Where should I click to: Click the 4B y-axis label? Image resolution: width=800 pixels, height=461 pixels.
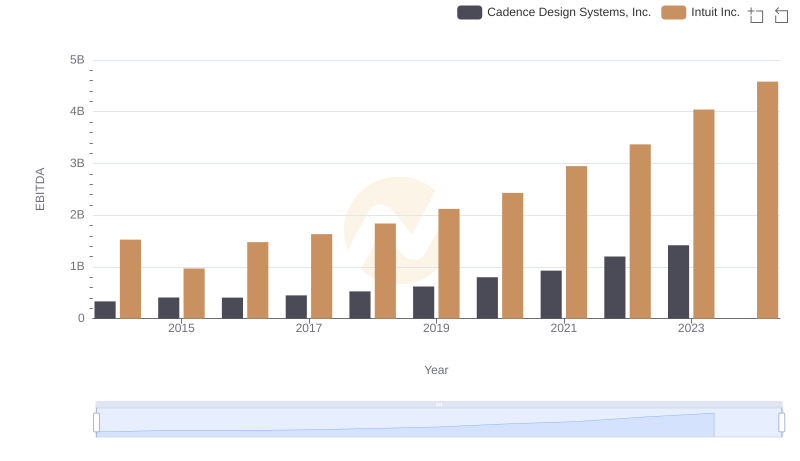pos(77,111)
